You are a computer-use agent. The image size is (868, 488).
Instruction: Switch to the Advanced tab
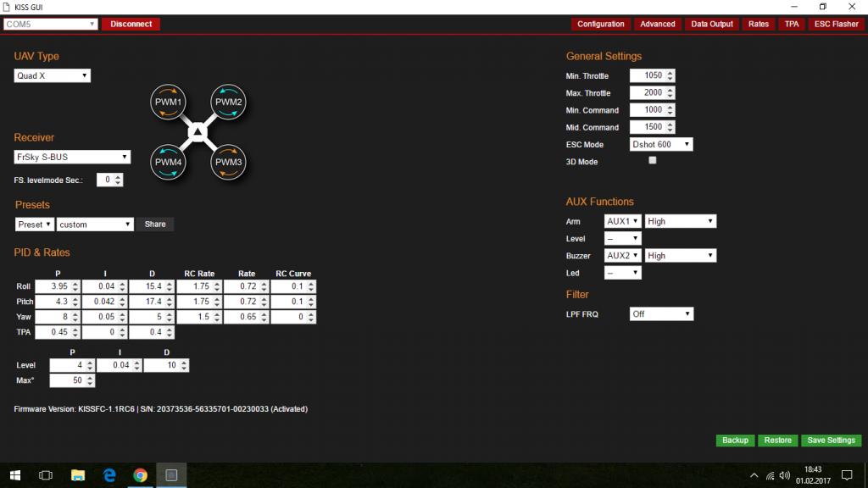[657, 24]
